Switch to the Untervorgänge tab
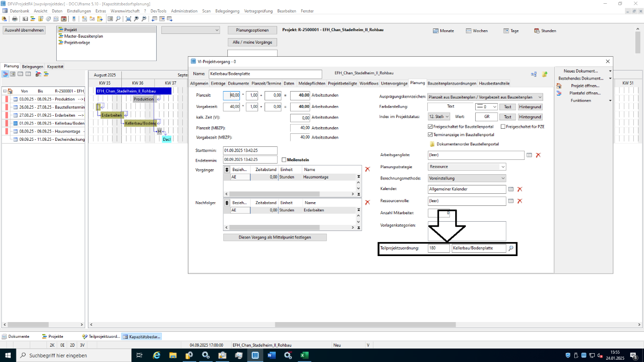The height and width of the screenshot is (362, 644). [394, 83]
